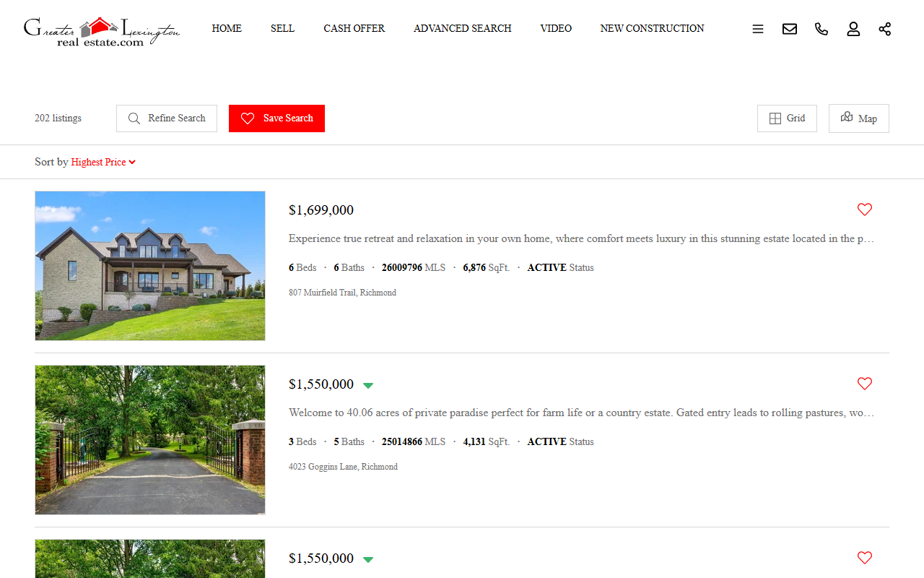Favorite the $1,699,000 listing with heart

865,210
